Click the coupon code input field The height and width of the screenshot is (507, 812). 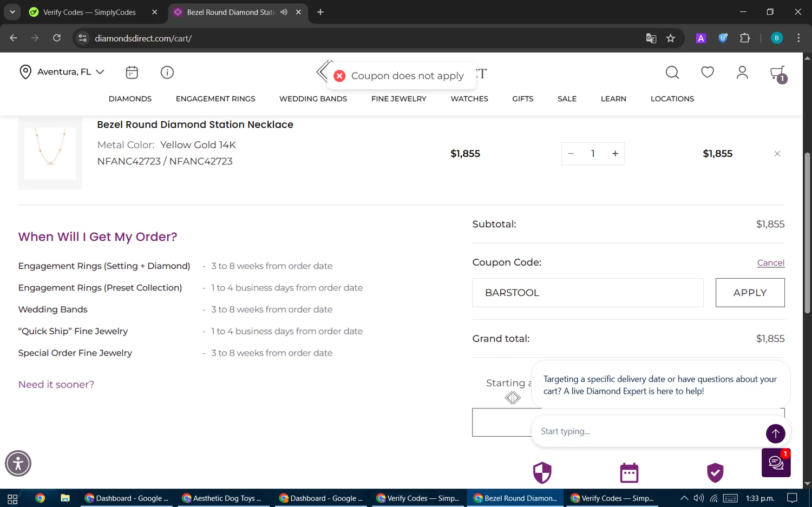pos(587,293)
